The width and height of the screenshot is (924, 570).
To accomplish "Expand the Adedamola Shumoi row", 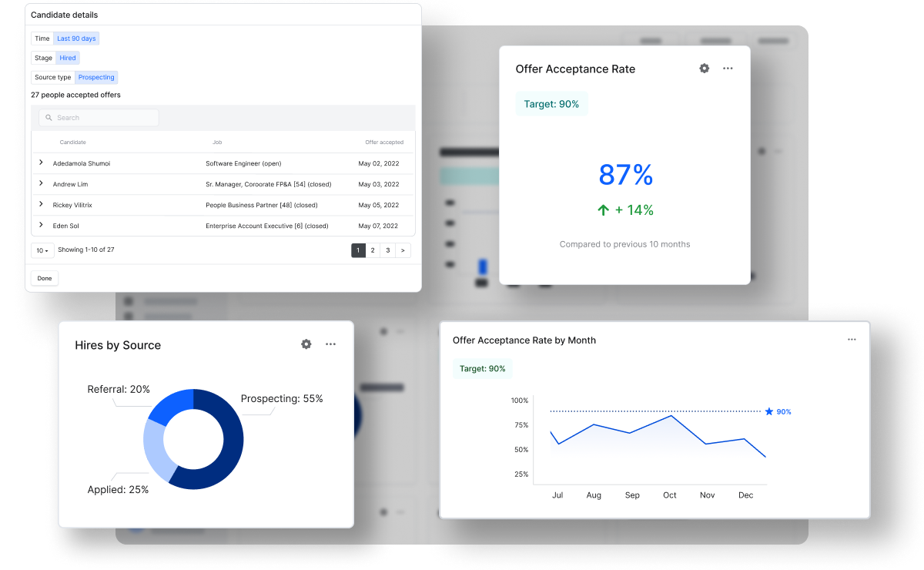I will (x=41, y=163).
